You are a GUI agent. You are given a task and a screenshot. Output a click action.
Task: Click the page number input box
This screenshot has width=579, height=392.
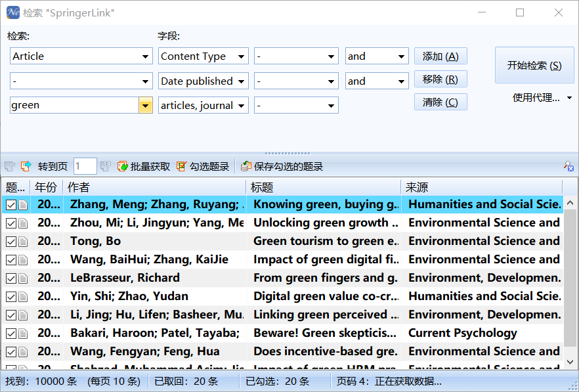coord(85,166)
